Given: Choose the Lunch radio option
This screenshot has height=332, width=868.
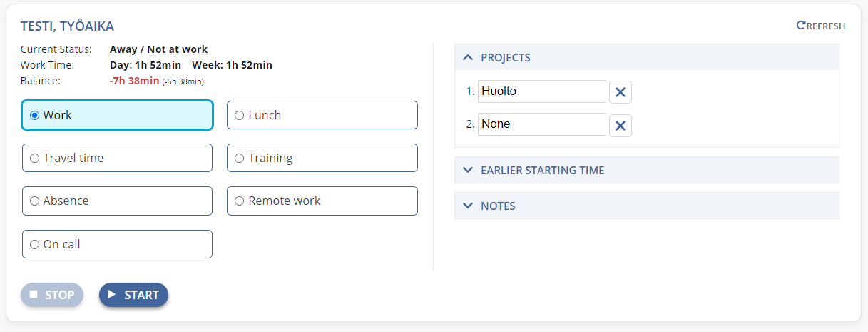Looking at the screenshot, I should click(322, 115).
